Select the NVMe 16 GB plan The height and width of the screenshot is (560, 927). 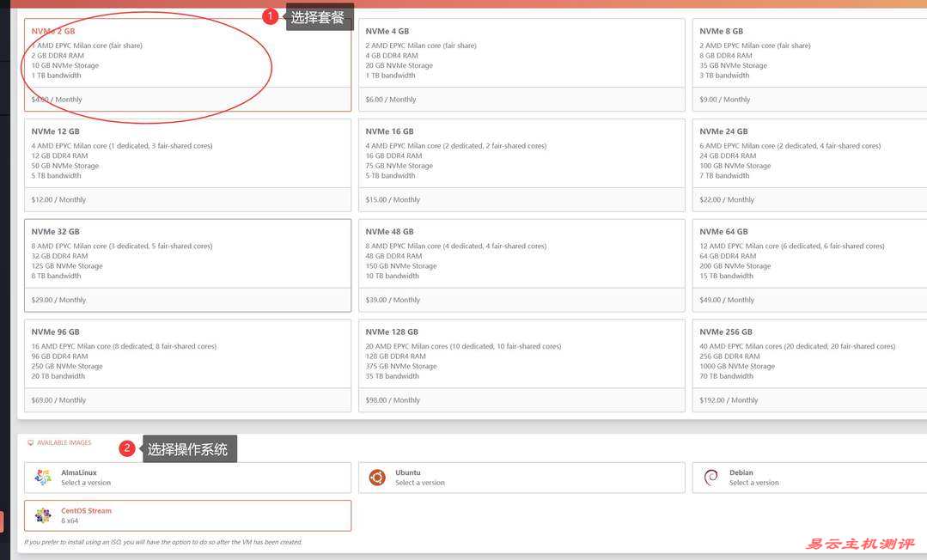tap(521, 164)
